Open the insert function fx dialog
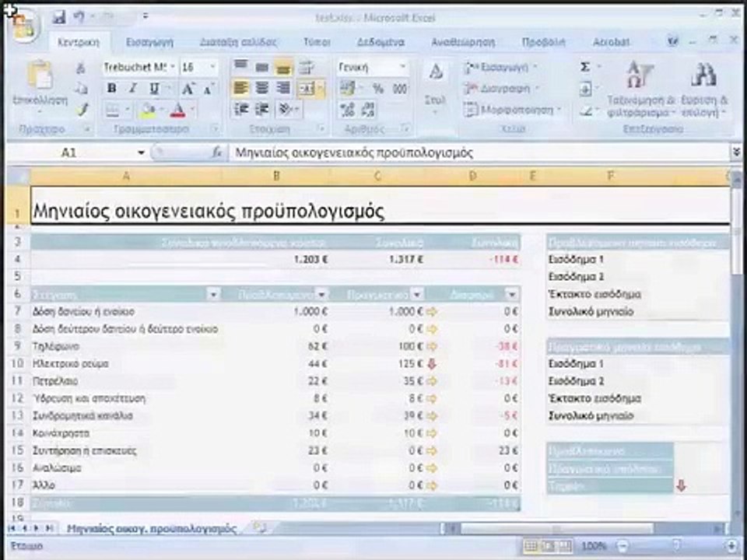Viewport: 747px width, 560px height. (x=217, y=152)
